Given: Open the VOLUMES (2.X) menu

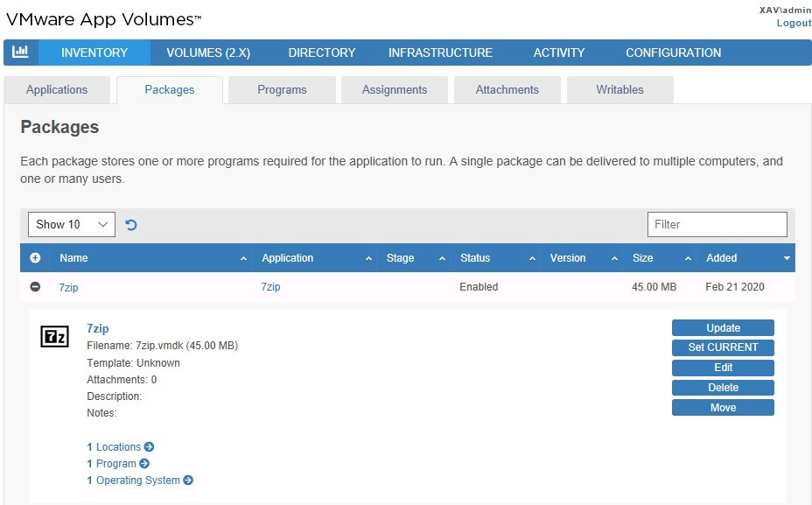Looking at the screenshot, I should tap(208, 53).
